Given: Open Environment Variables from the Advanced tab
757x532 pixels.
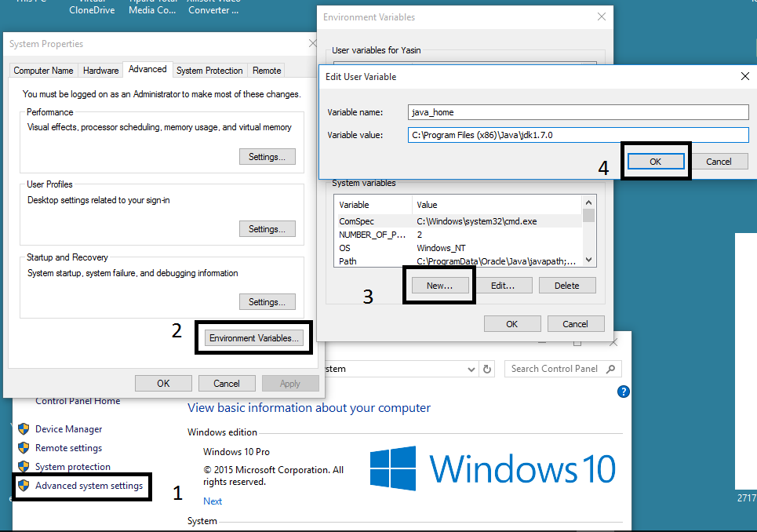Looking at the screenshot, I should (254, 338).
